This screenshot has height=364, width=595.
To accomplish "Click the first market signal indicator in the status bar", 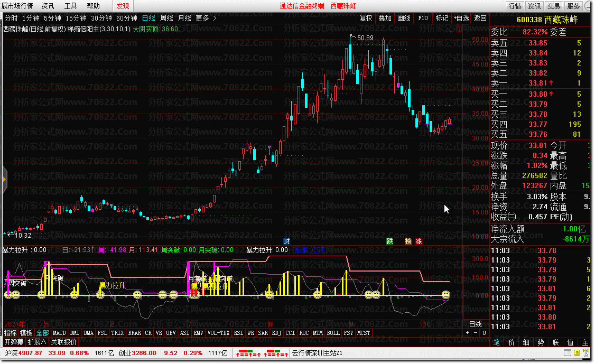I will (x=248, y=353).
